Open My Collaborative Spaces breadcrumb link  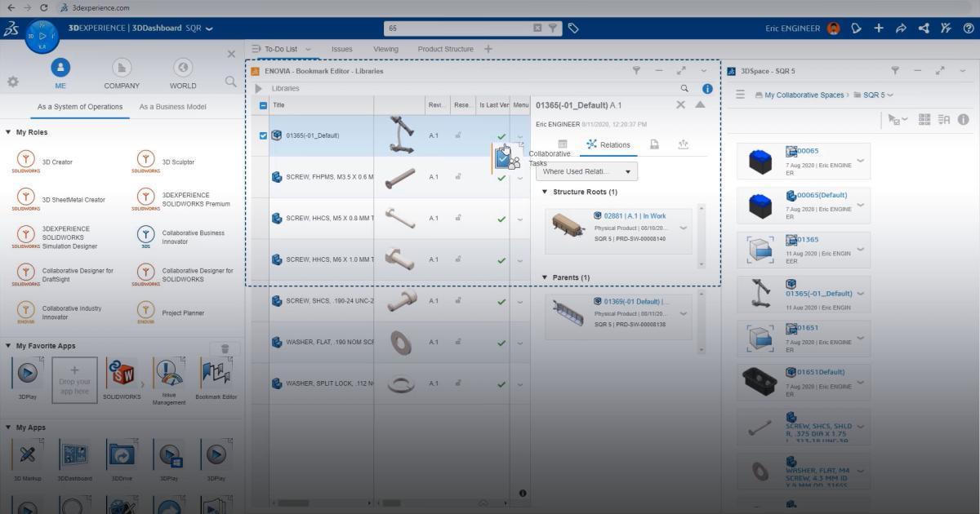pyautogui.click(x=804, y=95)
